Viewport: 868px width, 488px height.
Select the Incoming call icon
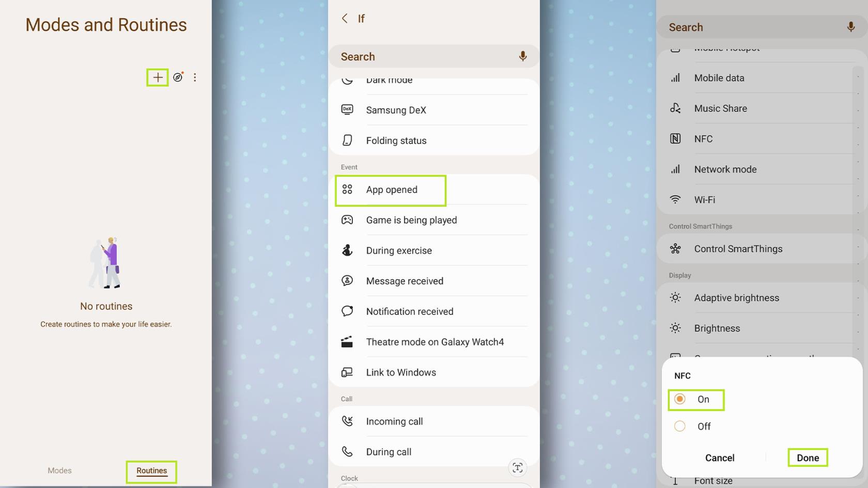click(347, 421)
